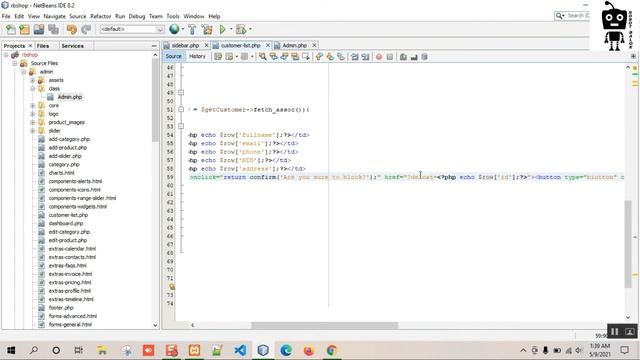The width and height of the screenshot is (640, 360).
Task: Click the Stop Macro Recording icon
Action: [390, 57]
